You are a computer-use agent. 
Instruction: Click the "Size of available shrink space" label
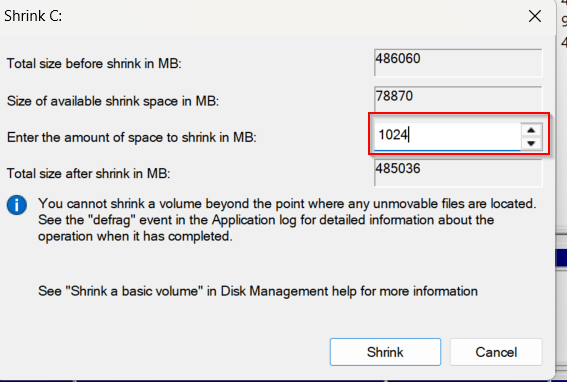(113, 101)
